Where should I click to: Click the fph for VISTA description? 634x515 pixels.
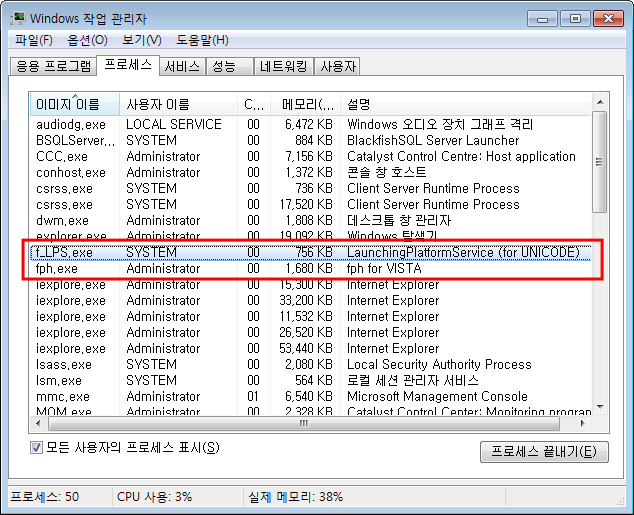(384, 268)
